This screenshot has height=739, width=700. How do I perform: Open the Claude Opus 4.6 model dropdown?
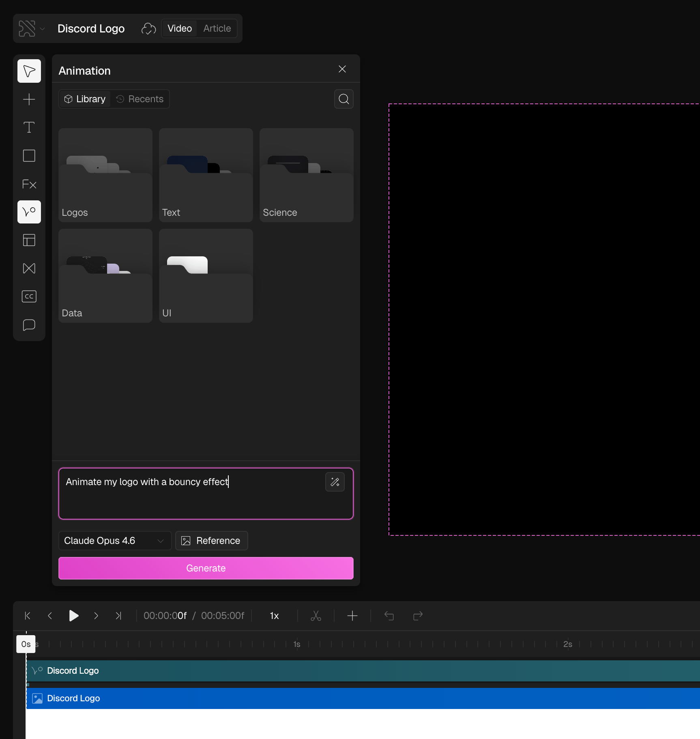click(115, 541)
